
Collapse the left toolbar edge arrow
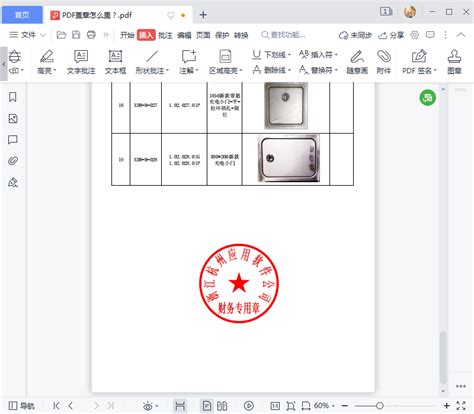(4, 64)
